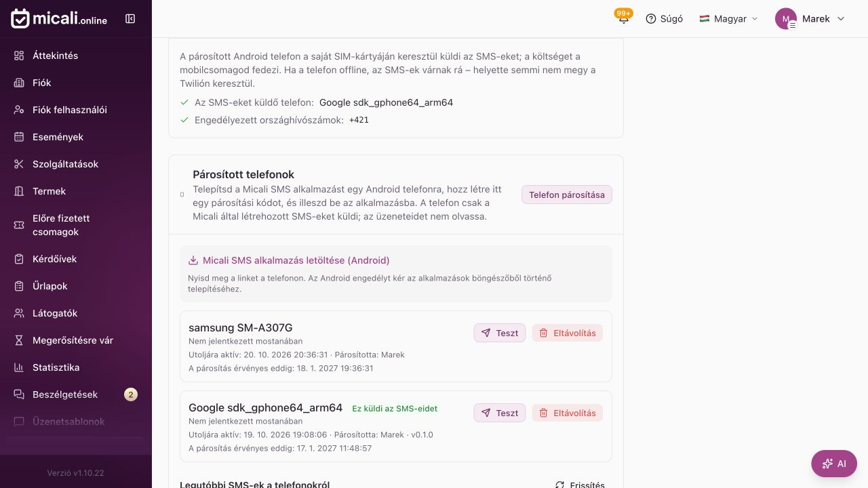Click the Szolgáltatások scissors icon

(x=19, y=164)
